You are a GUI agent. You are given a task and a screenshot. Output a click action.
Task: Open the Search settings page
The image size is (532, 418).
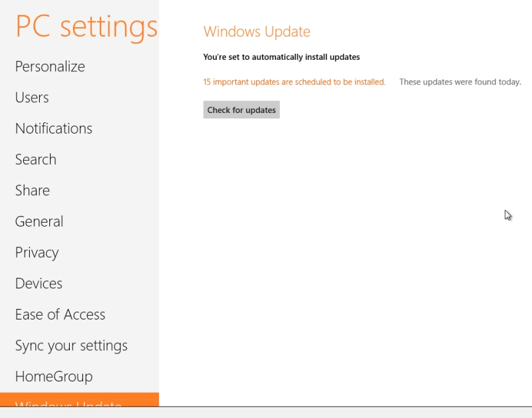click(x=36, y=159)
